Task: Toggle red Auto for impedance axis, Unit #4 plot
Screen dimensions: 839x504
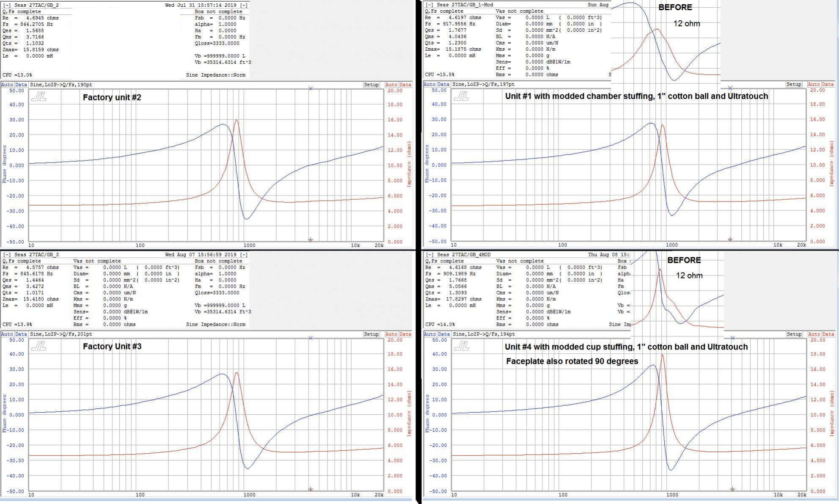Action: coord(814,334)
